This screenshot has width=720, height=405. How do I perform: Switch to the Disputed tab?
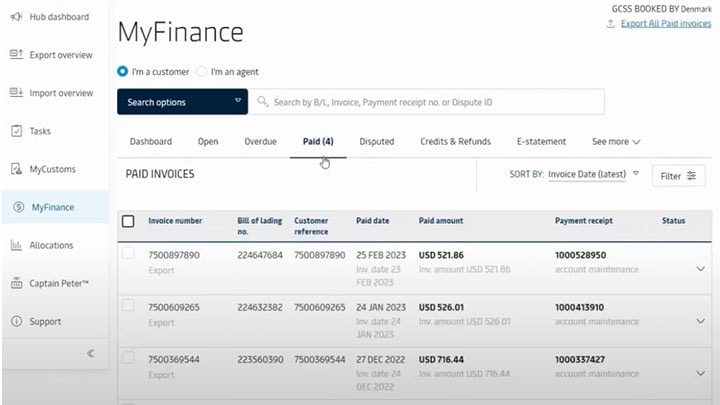[376, 142]
